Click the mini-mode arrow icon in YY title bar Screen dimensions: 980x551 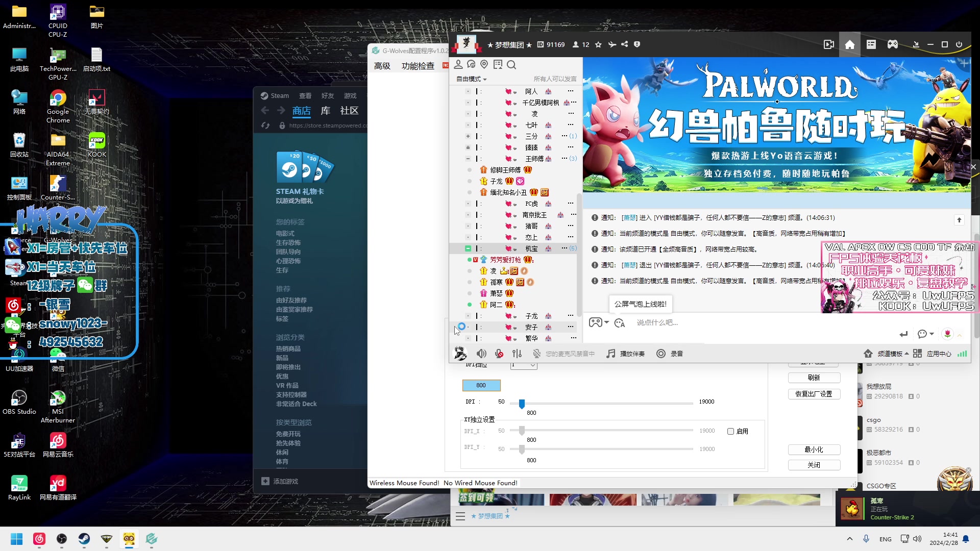coord(916,45)
